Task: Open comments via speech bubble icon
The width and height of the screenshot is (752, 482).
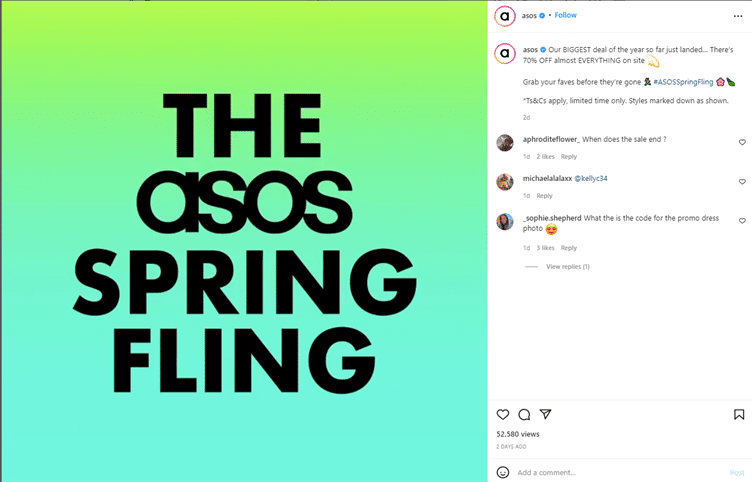Action: coord(524,414)
